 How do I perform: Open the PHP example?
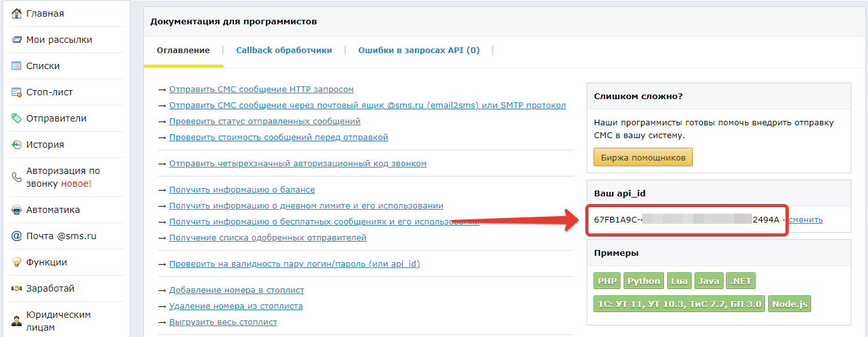[607, 281]
